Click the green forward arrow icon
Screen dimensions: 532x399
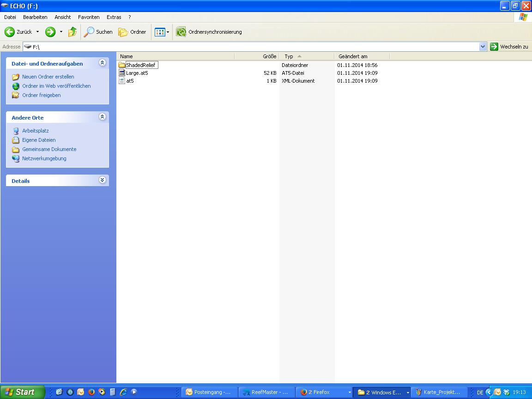point(50,32)
